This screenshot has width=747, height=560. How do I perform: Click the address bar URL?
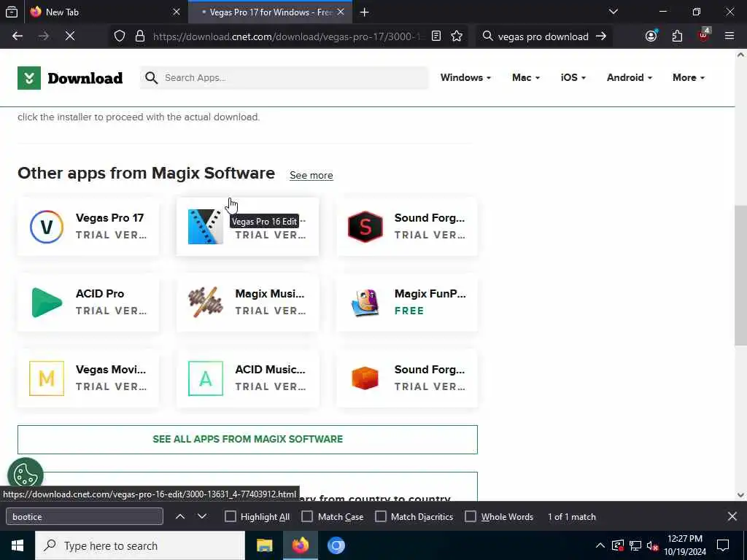(287, 36)
